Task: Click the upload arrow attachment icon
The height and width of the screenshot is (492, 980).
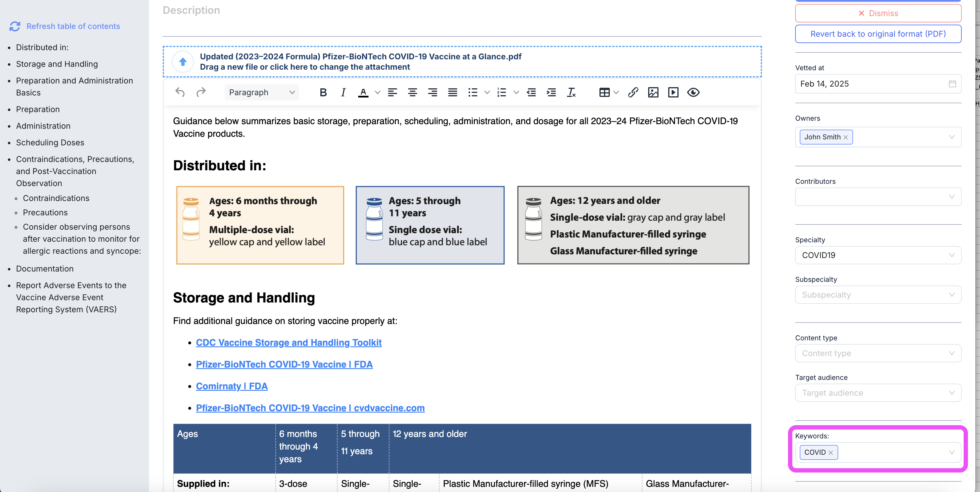Action: click(183, 62)
